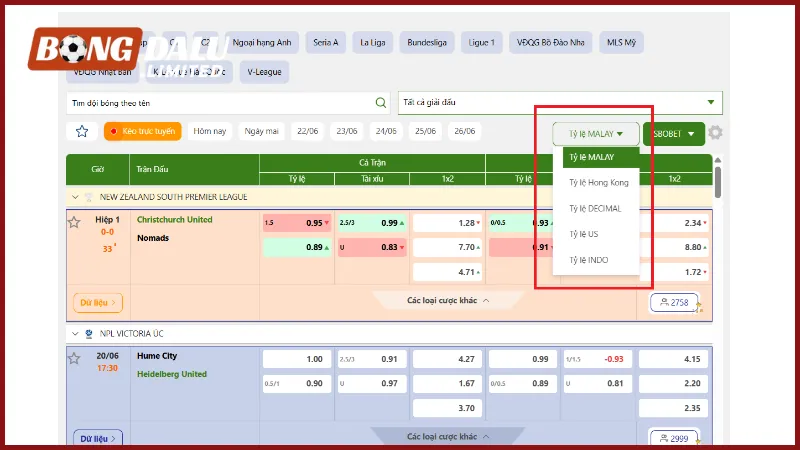Click the favorites star filter button
The image size is (800, 450).
tap(82, 132)
